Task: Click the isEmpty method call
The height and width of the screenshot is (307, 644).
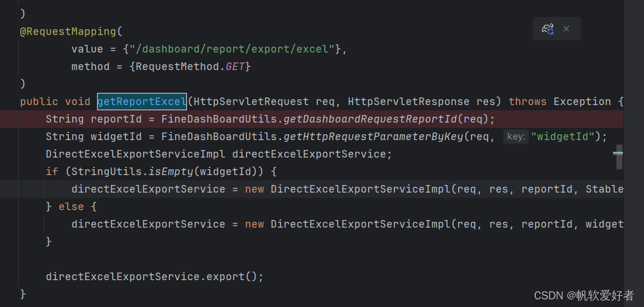Action: (171, 172)
